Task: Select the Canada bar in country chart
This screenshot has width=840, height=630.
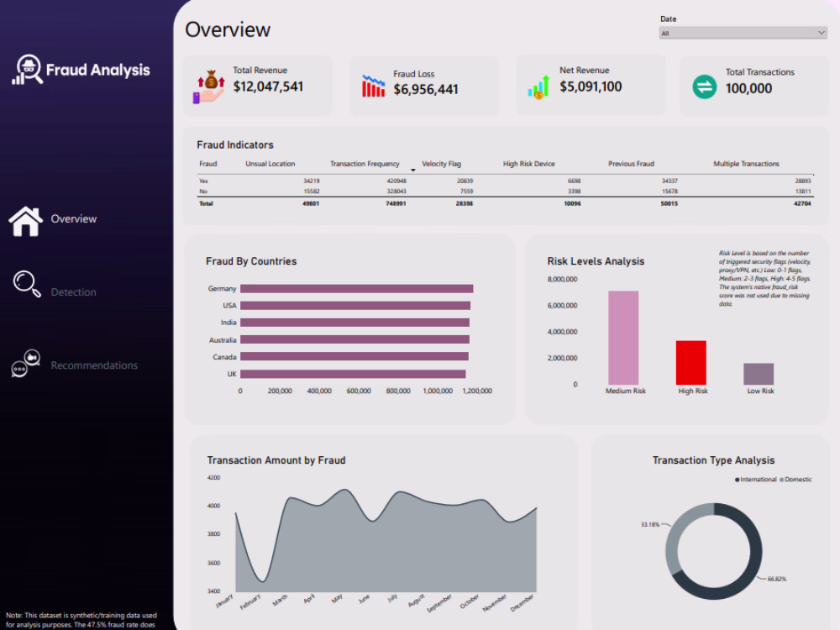Action: [354, 357]
